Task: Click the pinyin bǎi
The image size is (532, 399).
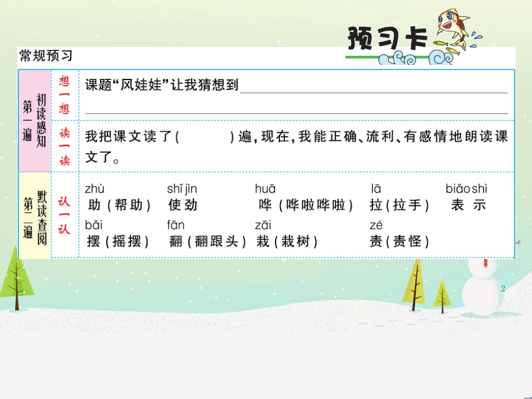Action: point(94,225)
